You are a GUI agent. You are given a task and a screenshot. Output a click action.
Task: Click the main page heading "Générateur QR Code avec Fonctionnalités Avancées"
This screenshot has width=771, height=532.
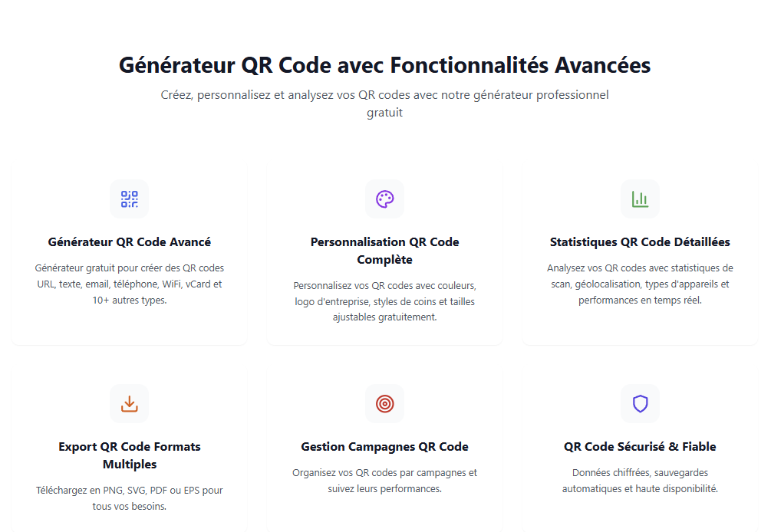(384, 65)
